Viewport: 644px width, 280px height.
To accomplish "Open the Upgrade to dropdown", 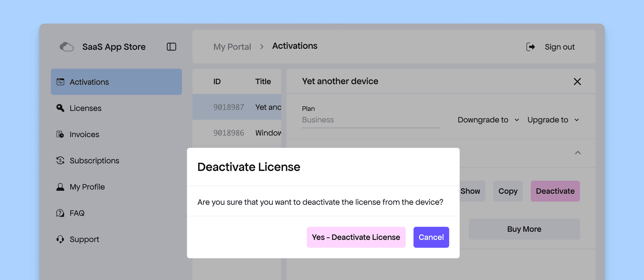I will point(553,120).
